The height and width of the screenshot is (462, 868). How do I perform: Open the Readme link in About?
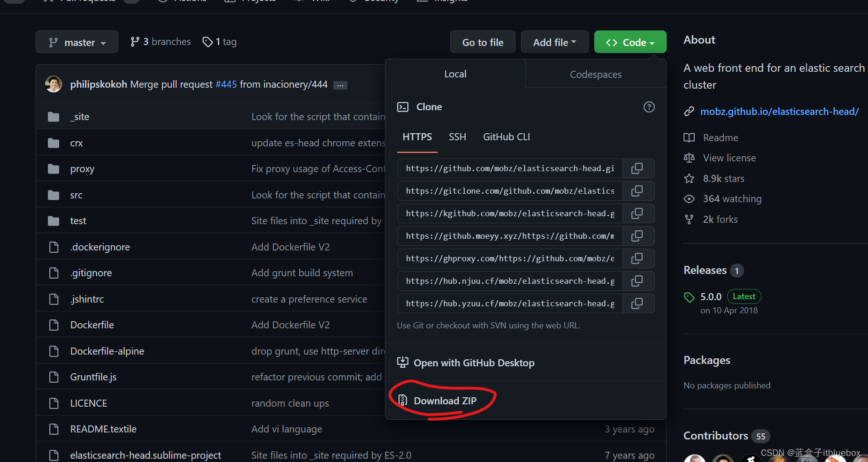pos(721,138)
